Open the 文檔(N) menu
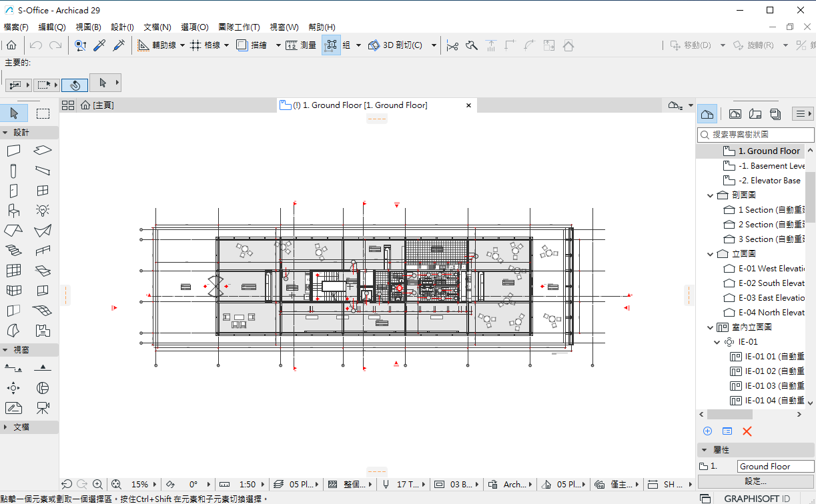 click(157, 27)
